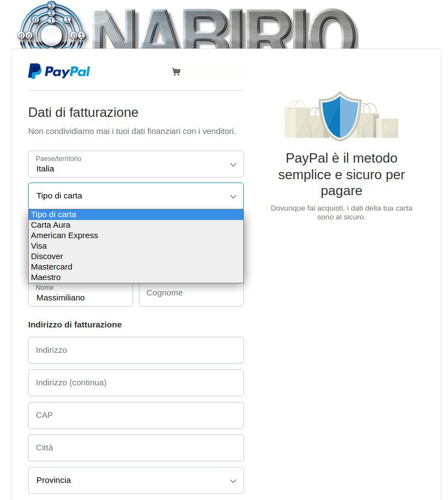Select American Express card type
The width and height of the screenshot is (448, 500).
(x=136, y=235)
